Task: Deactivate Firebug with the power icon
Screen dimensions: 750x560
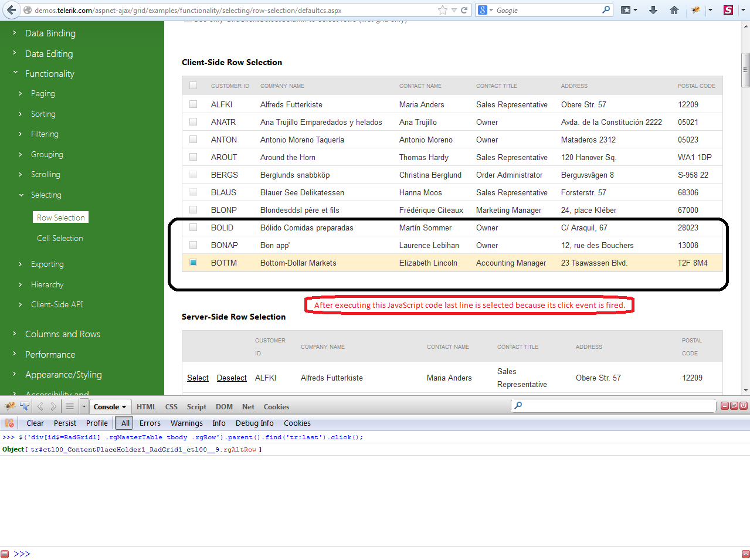Action: point(744,406)
